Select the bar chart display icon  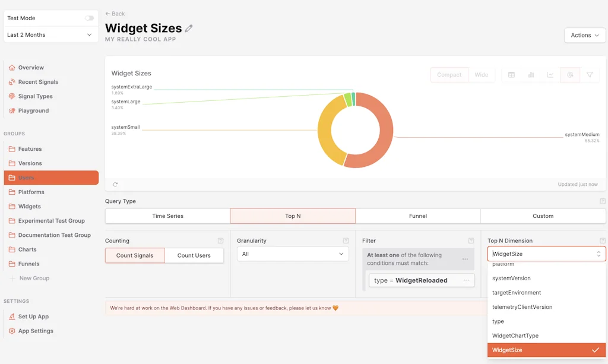pos(531,75)
